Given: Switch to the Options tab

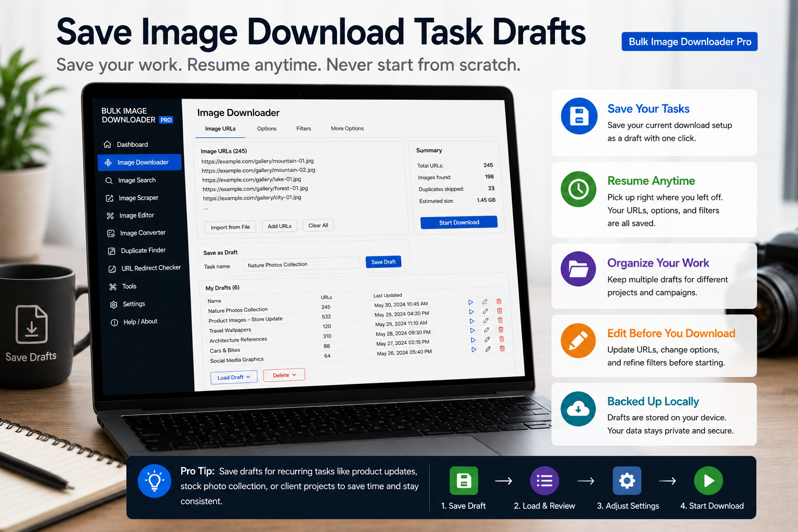Looking at the screenshot, I should point(267,128).
